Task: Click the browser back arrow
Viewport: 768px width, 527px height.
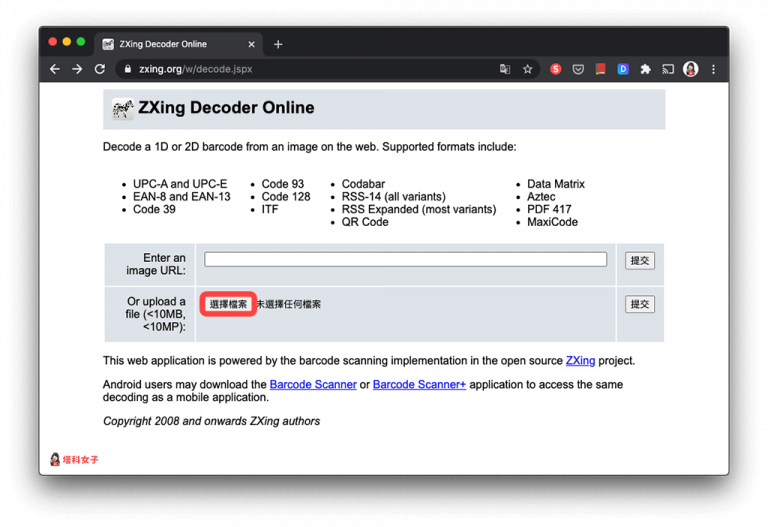Action: [x=55, y=69]
